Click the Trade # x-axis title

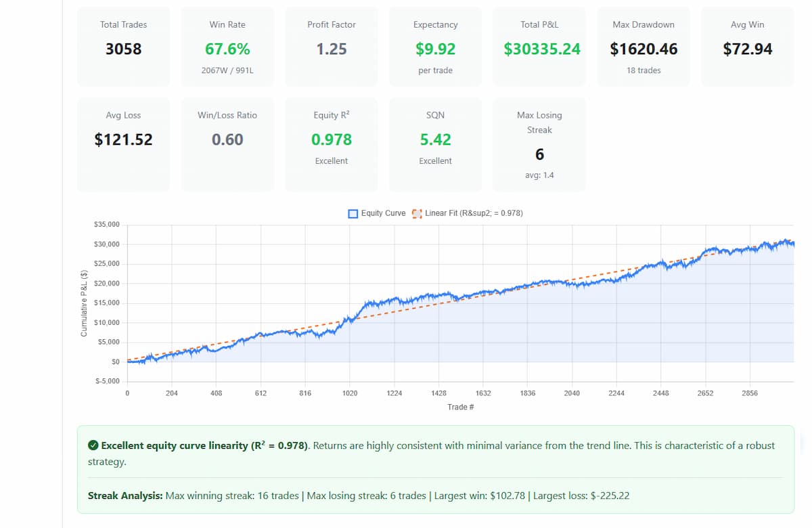click(460, 407)
